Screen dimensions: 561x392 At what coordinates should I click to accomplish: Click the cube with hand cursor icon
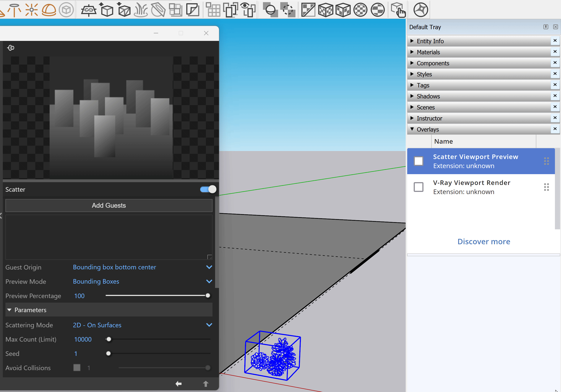pos(398,10)
